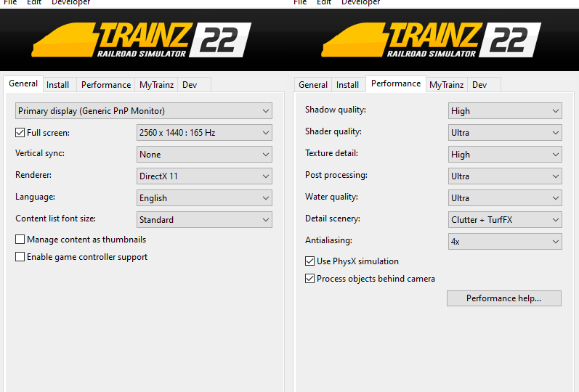The width and height of the screenshot is (579, 392).
Task: Enable game controller support checkbox
Action: pyautogui.click(x=20, y=256)
